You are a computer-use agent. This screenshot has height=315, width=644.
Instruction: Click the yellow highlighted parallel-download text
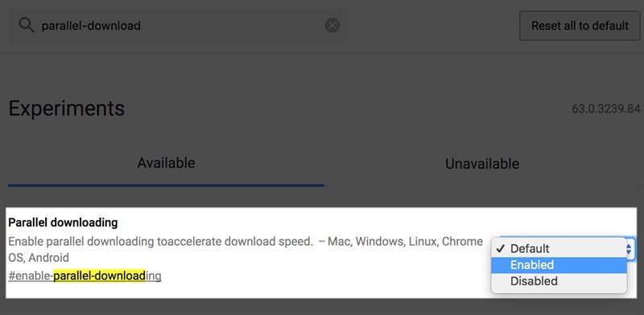click(x=99, y=276)
